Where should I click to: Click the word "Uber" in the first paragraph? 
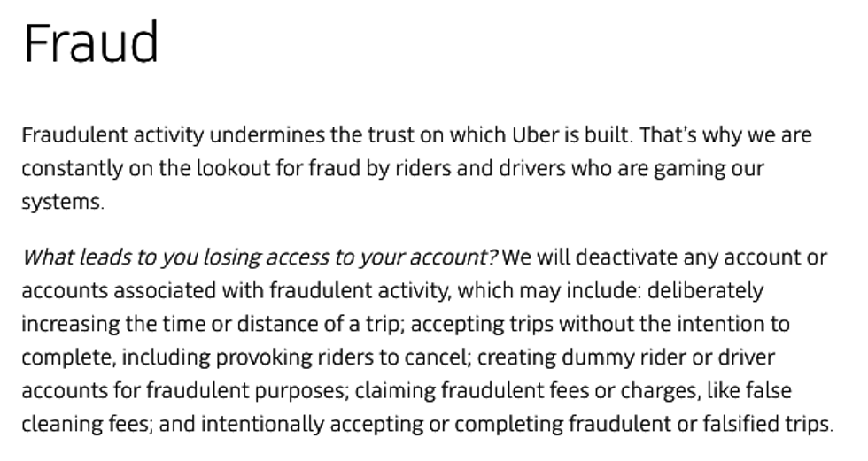[x=535, y=135]
